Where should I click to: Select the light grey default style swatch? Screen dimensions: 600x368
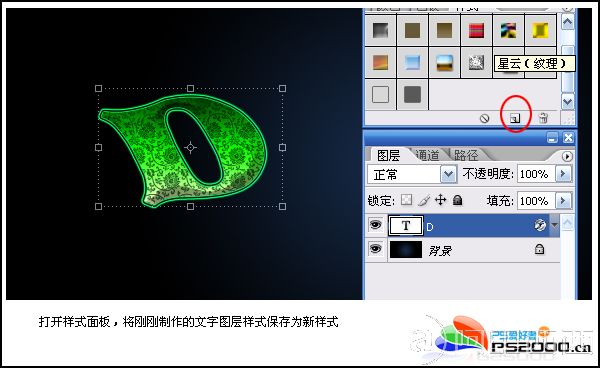pyautogui.click(x=380, y=94)
